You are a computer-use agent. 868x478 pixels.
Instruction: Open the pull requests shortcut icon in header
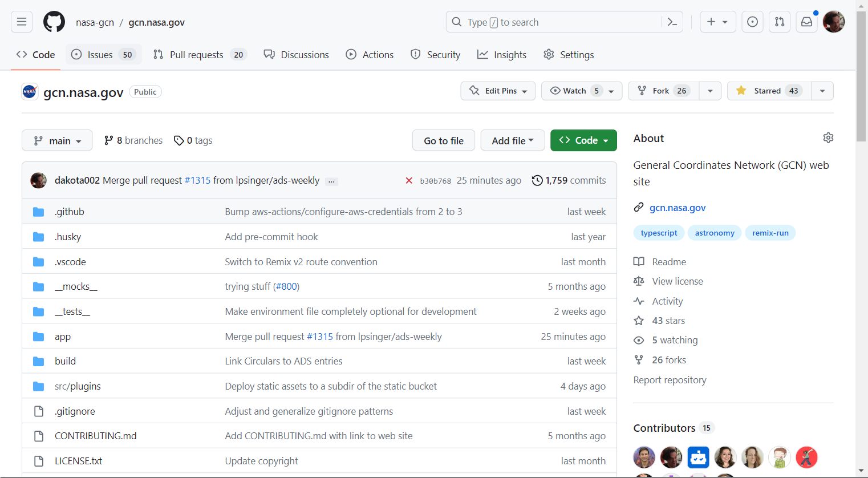[780, 22]
